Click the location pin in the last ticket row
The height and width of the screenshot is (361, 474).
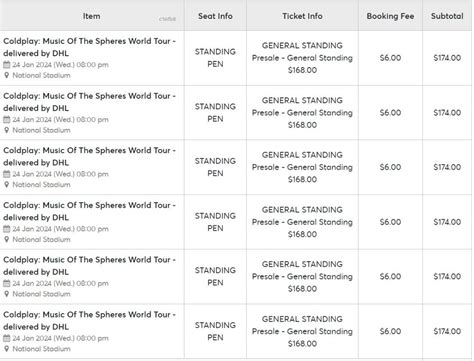click(x=7, y=349)
